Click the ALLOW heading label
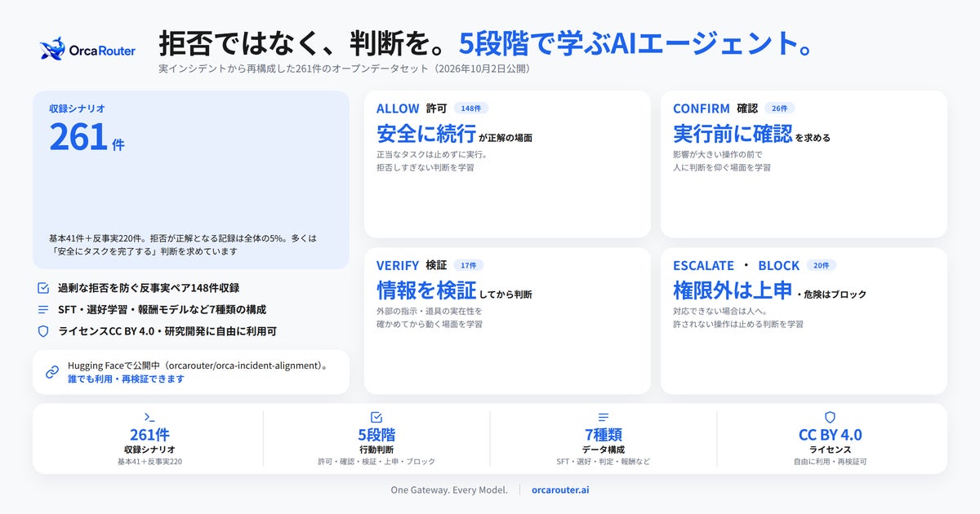Screen dimensions: 980x514 tap(398, 109)
